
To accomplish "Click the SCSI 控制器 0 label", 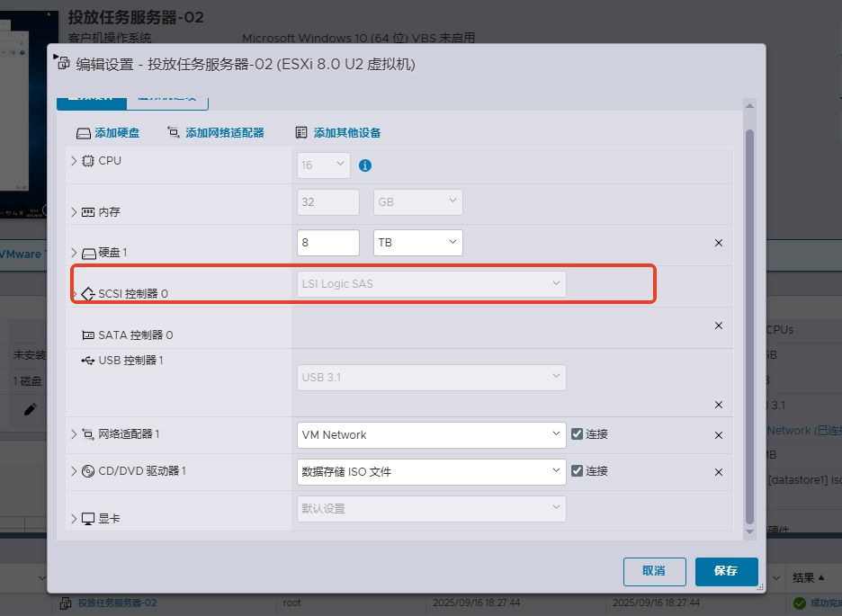I will [133, 294].
